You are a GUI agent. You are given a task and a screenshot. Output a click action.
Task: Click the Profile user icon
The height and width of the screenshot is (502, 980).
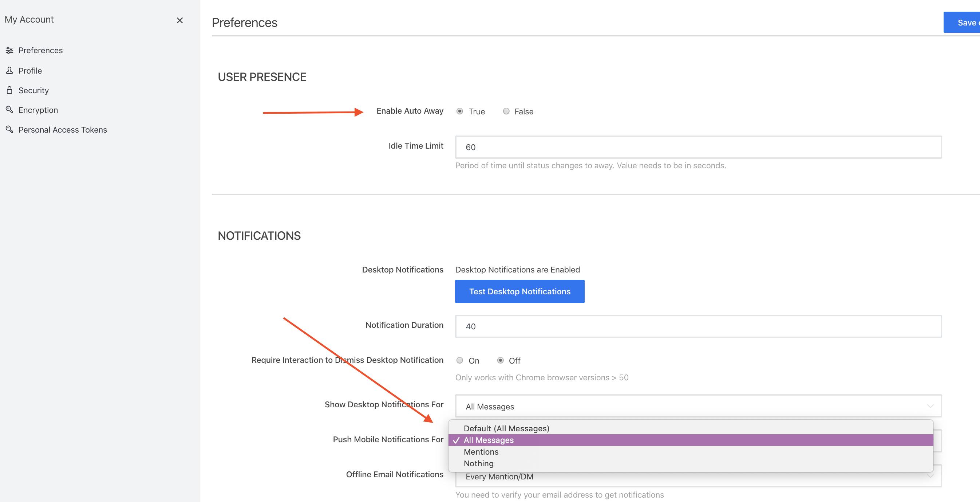click(x=9, y=70)
